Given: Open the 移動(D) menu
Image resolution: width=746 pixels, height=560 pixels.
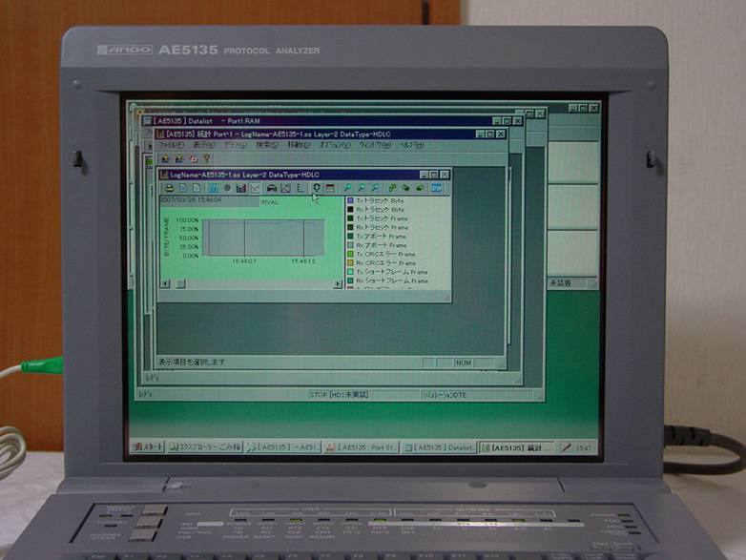Looking at the screenshot, I should click(300, 145).
